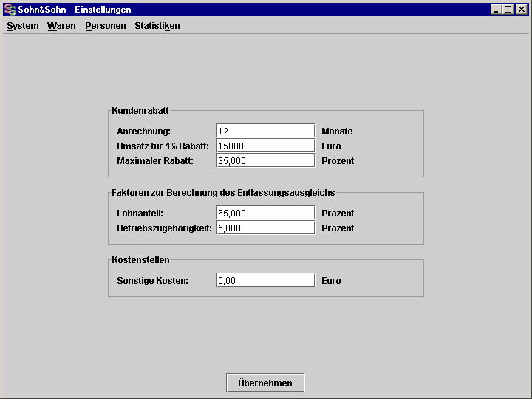Click the Lohnanteil: label
This screenshot has width=532, height=399.
[x=140, y=214]
